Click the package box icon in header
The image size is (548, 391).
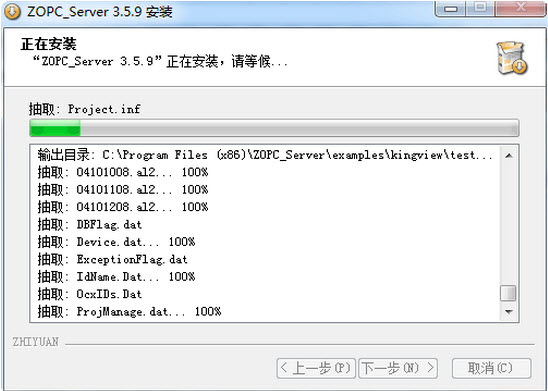pos(512,58)
